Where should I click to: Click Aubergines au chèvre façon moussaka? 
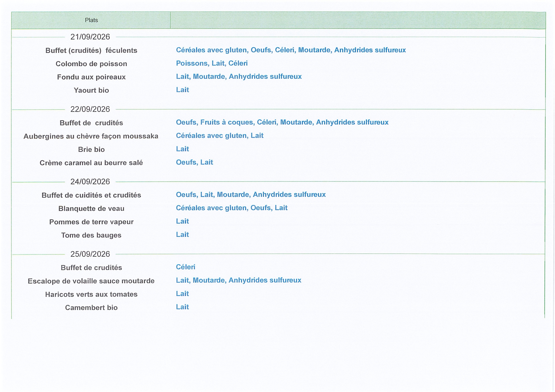click(x=91, y=136)
